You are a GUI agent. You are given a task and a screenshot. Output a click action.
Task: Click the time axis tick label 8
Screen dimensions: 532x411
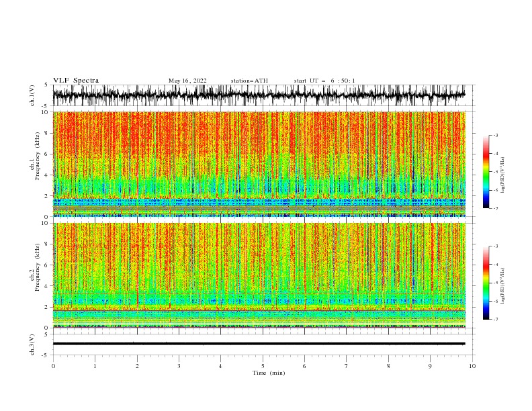point(388,366)
